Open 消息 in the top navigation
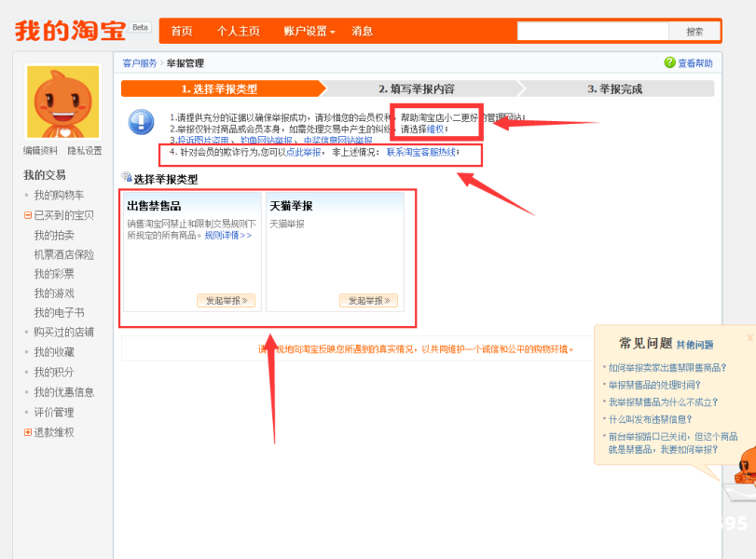This screenshot has width=756, height=559. tap(363, 32)
